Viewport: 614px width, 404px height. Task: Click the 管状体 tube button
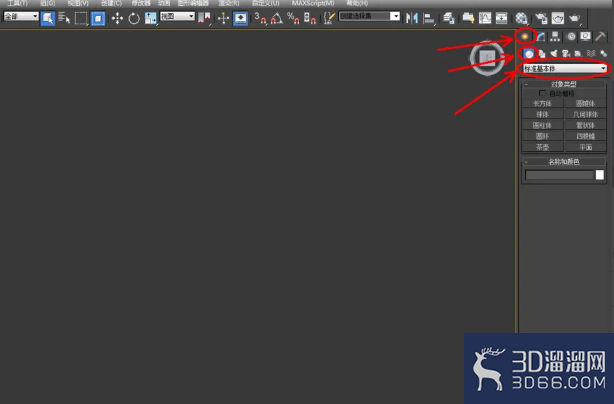click(x=585, y=125)
